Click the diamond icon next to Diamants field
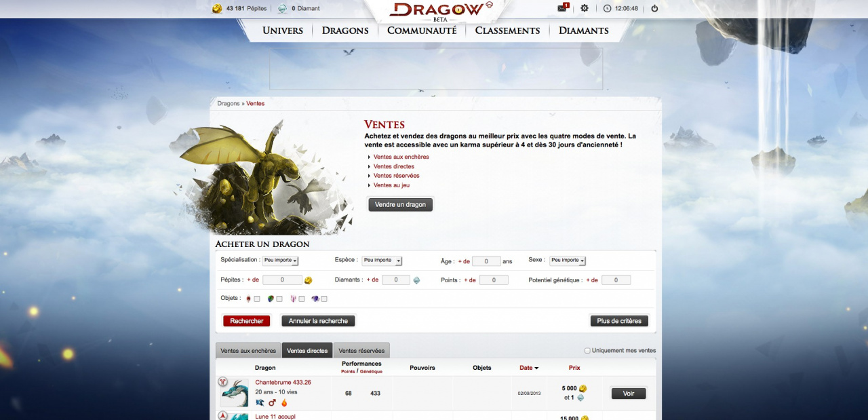868x420 pixels. click(416, 280)
